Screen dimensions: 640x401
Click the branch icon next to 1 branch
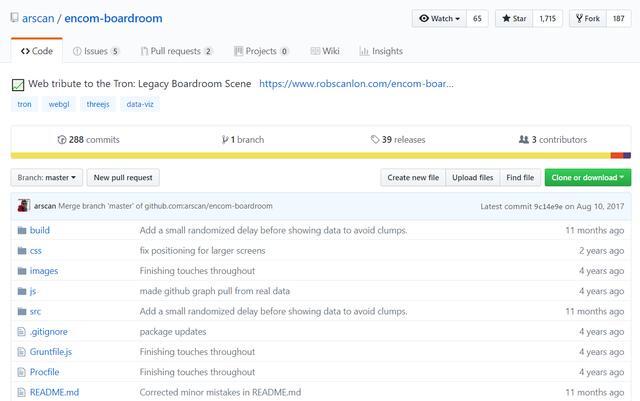point(224,140)
